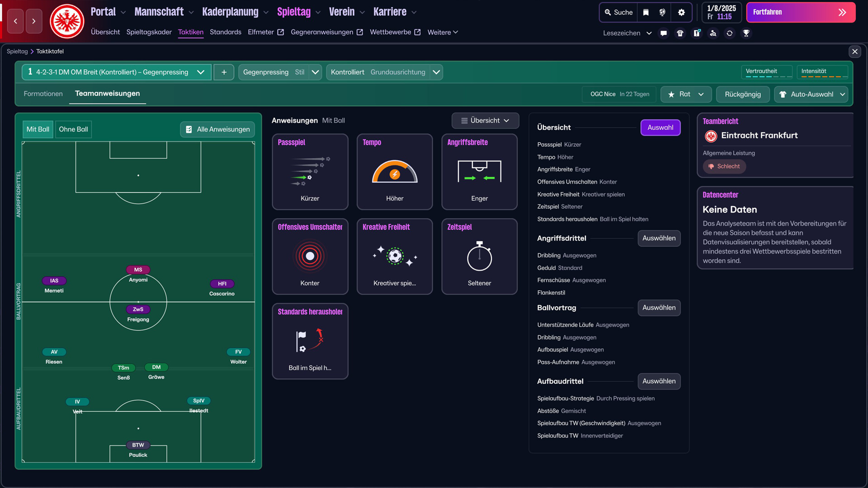
Task: Switch to the Formationen tab
Action: pos(43,94)
